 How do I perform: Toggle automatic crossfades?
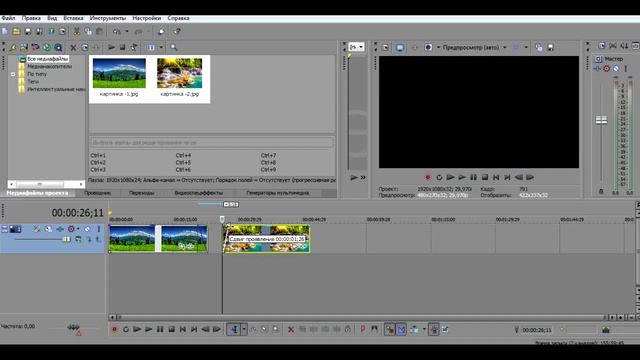401,329
